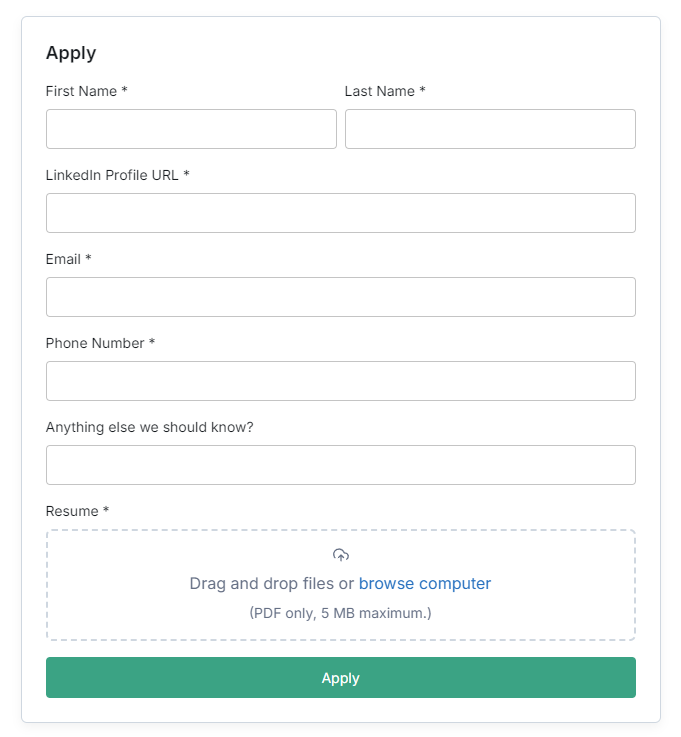This screenshot has width=681, height=737.
Task: Activate the Email input field
Action: [341, 297]
